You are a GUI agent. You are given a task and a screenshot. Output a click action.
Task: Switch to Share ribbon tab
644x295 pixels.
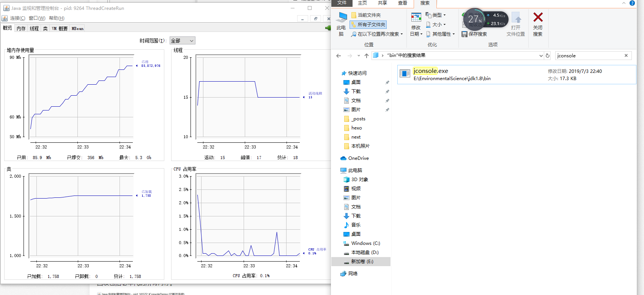click(x=383, y=3)
